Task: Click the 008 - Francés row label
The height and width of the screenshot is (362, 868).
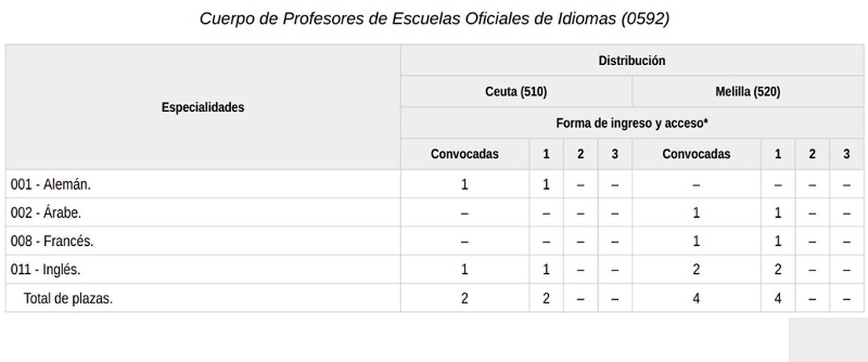Action: coord(52,241)
